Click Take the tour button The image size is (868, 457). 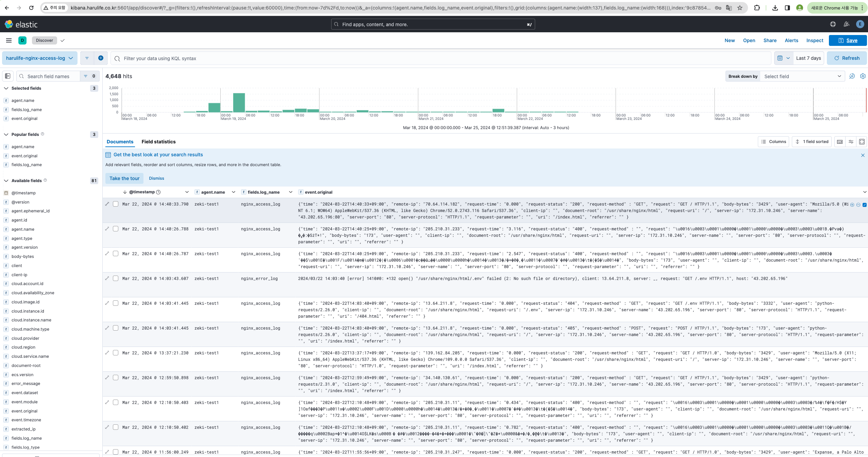point(124,178)
